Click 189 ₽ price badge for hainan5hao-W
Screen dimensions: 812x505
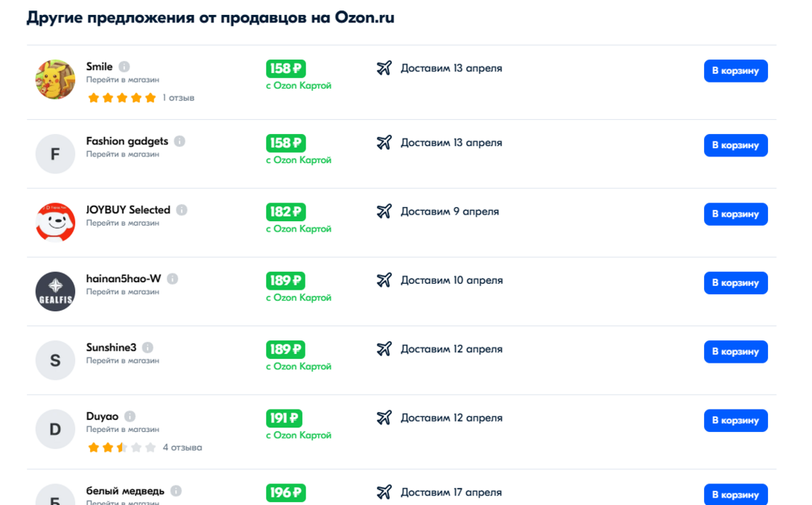[x=285, y=281]
